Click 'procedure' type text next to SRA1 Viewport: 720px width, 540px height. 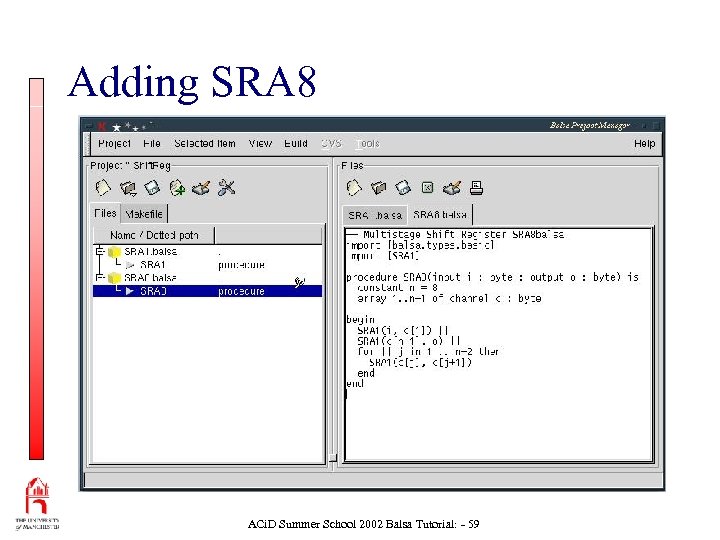point(241,265)
